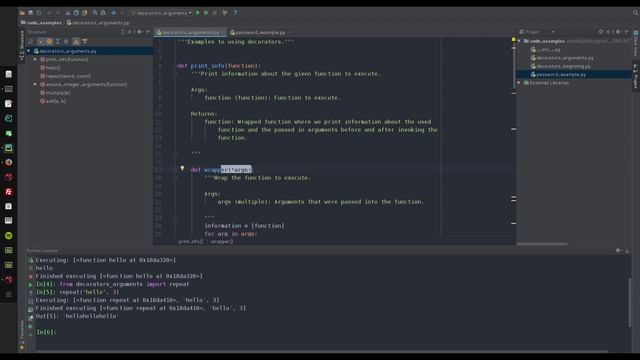Click the Cut scissors icon in toolbar
Viewport: 640px width, 360px height.
[x=68, y=13]
